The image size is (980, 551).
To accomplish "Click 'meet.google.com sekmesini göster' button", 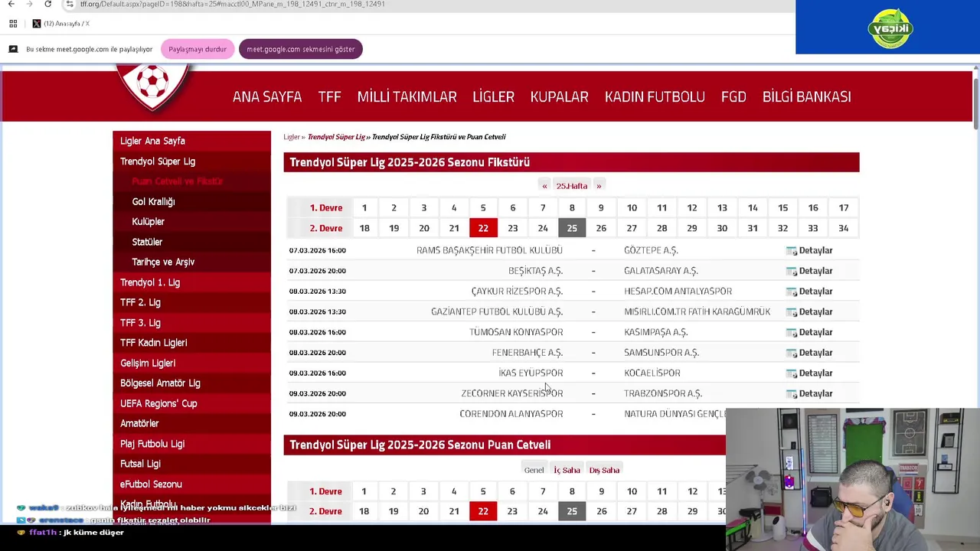I will point(300,49).
